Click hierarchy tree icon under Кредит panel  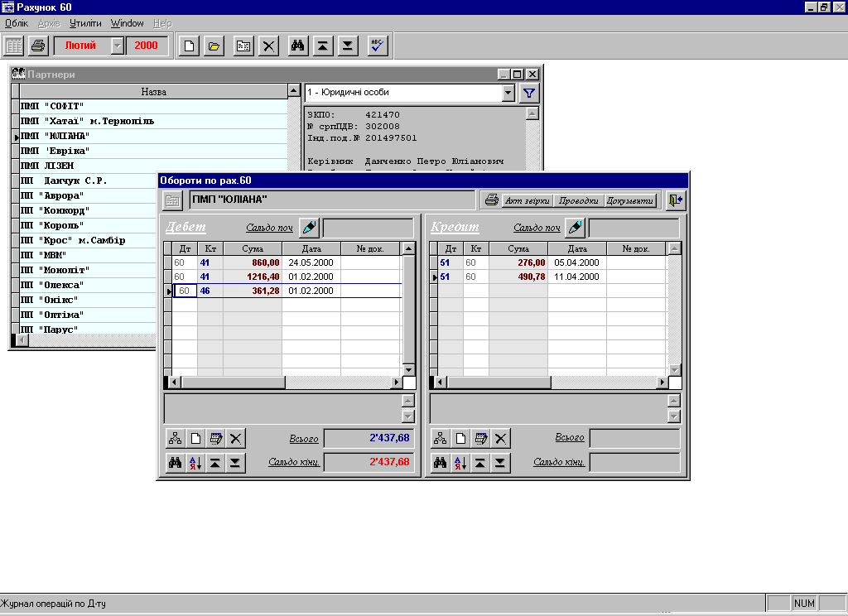(441, 438)
